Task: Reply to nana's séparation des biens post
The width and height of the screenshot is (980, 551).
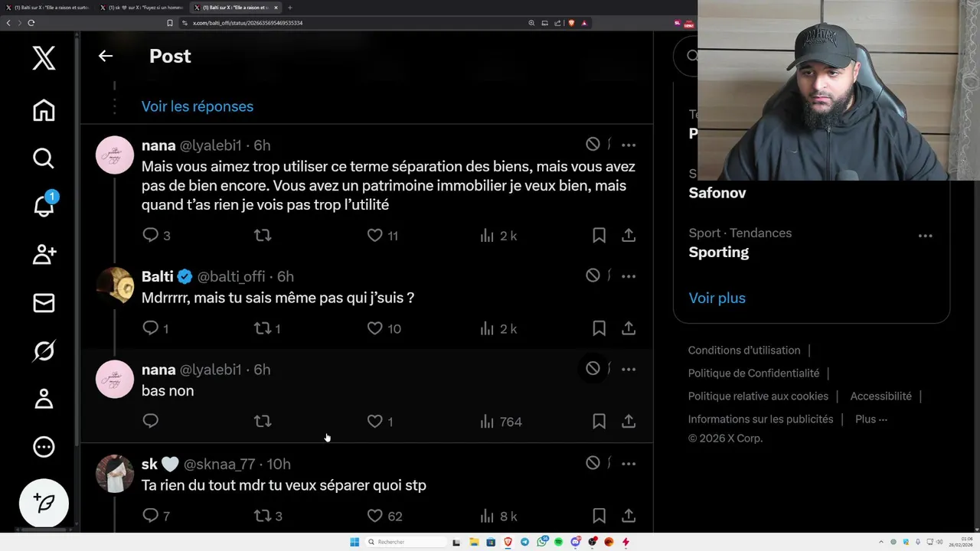Action: click(151, 235)
